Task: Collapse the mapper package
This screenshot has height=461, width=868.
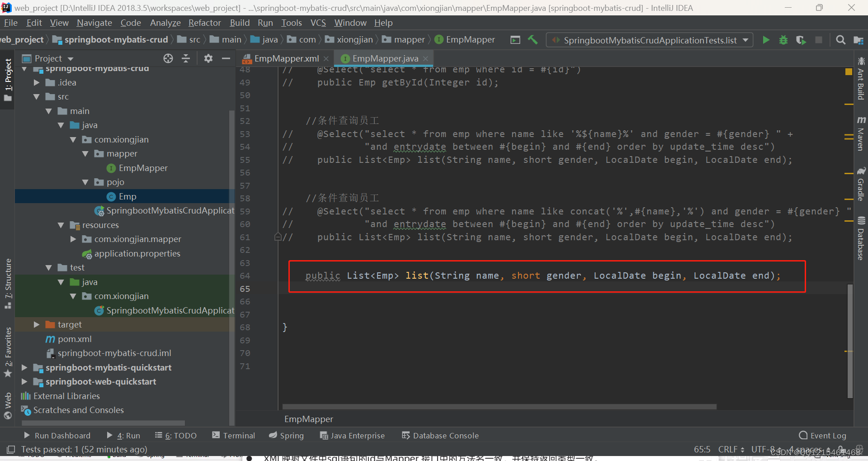Action: coord(85,154)
